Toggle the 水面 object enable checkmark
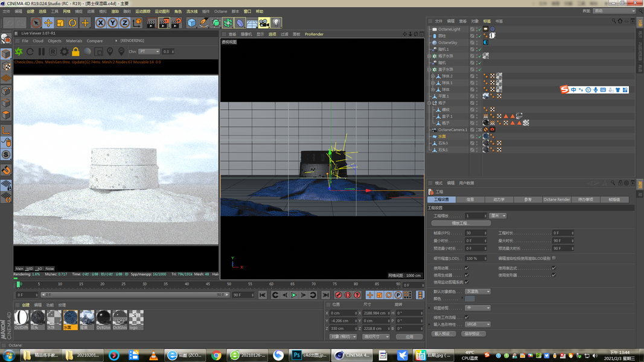 pos(479,136)
